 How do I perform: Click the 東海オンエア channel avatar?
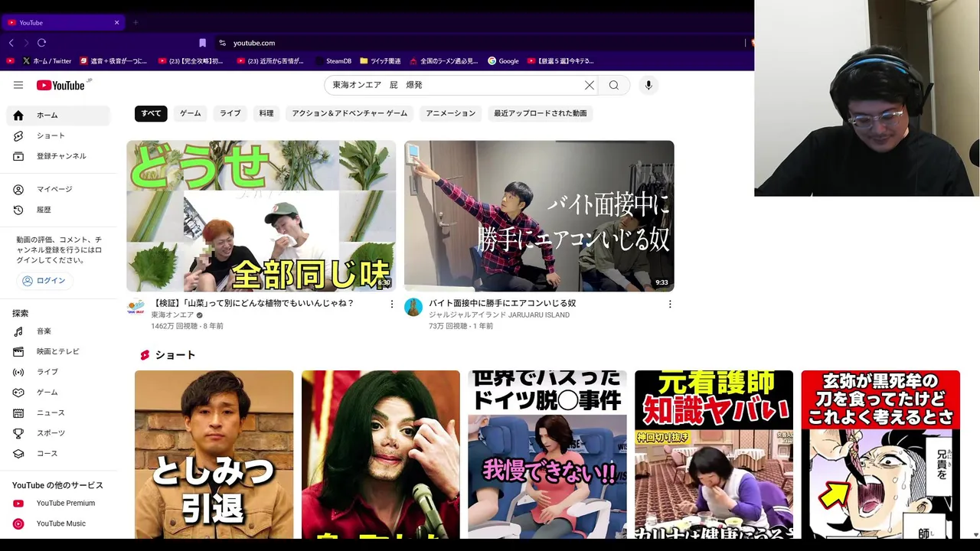click(x=136, y=308)
